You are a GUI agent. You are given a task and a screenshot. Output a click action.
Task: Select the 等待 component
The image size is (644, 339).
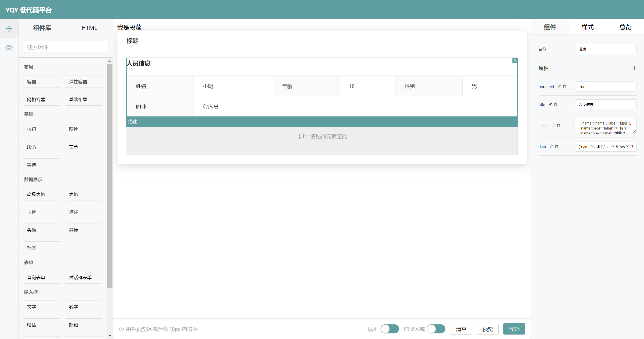click(x=42, y=165)
